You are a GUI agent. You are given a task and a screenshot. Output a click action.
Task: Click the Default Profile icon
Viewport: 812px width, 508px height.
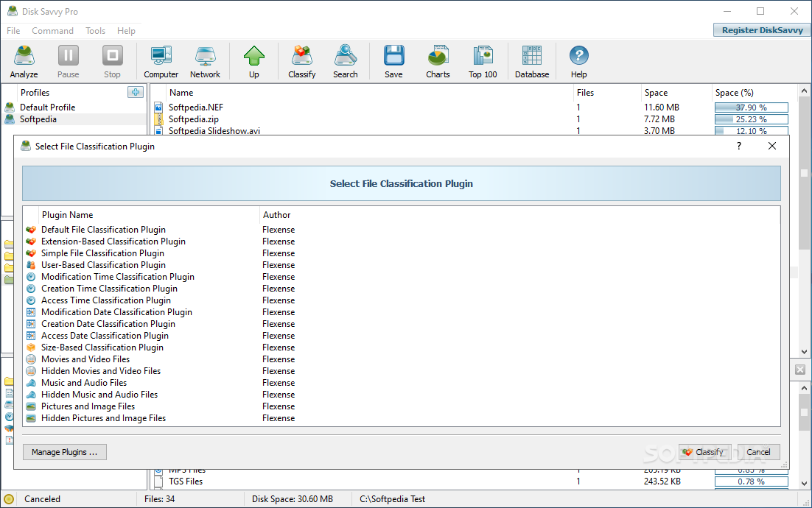click(10, 107)
